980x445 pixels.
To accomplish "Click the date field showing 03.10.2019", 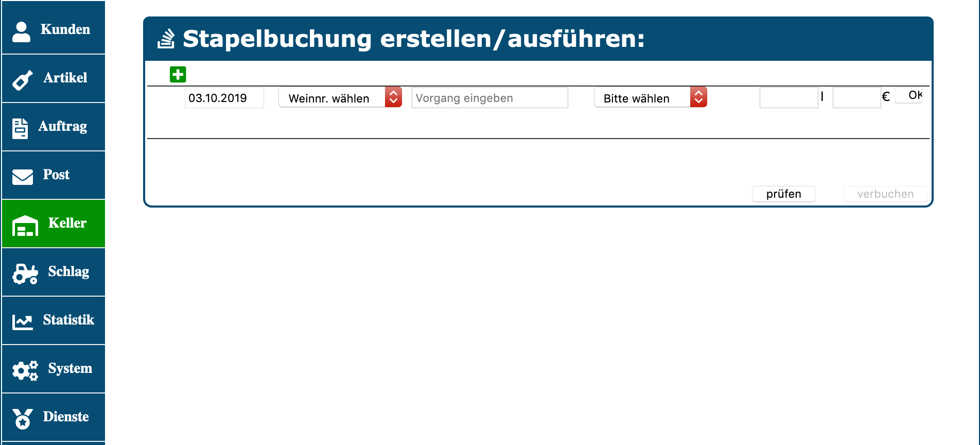I will click(x=224, y=98).
